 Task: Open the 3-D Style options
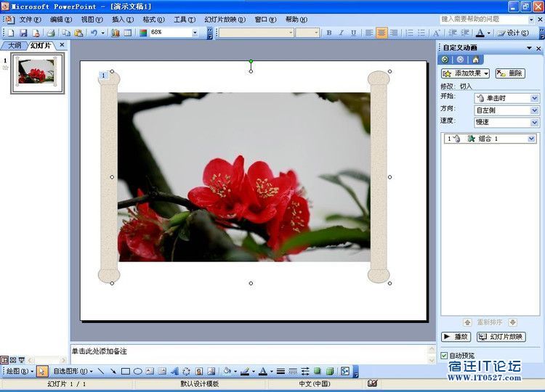[330, 371]
